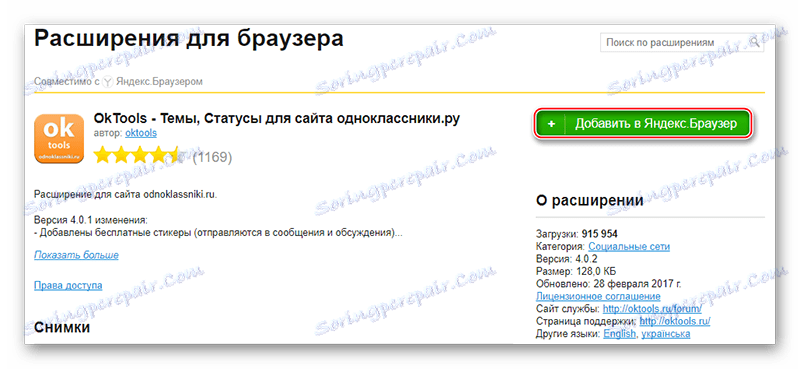
Task: Expand description via Показать больше
Action: point(77,255)
